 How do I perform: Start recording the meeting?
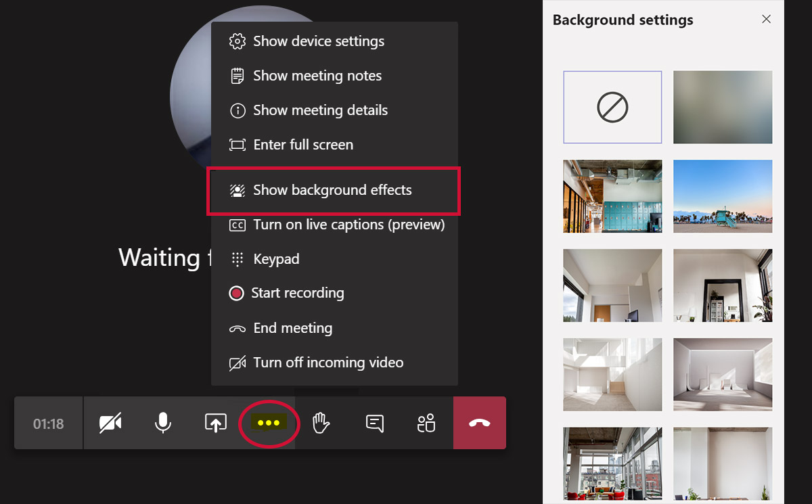coord(298,293)
